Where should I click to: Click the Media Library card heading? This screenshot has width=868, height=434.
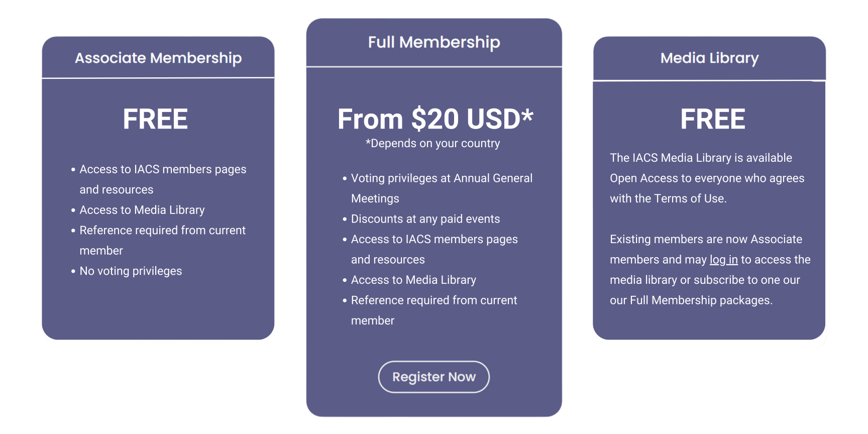click(709, 58)
